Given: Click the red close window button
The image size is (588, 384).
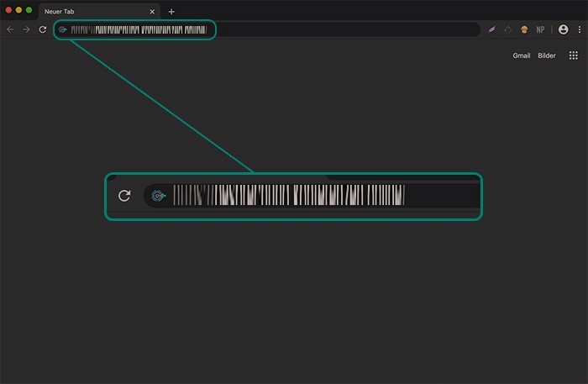Looking at the screenshot, I should (x=8, y=10).
